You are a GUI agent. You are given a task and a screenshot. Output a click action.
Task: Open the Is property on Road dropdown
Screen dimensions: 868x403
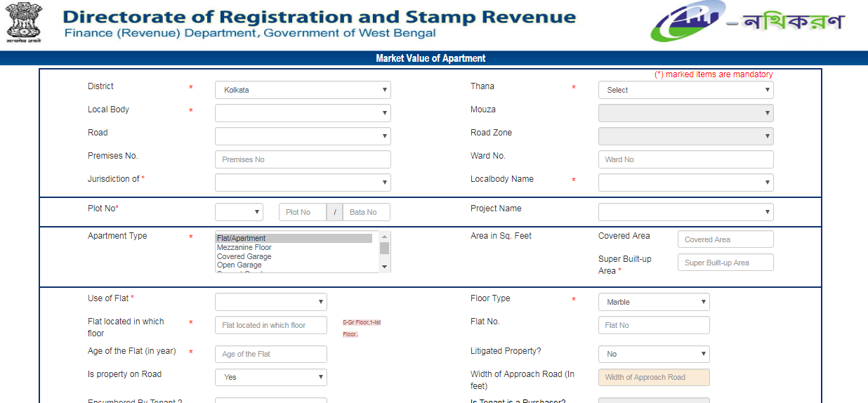click(271, 377)
